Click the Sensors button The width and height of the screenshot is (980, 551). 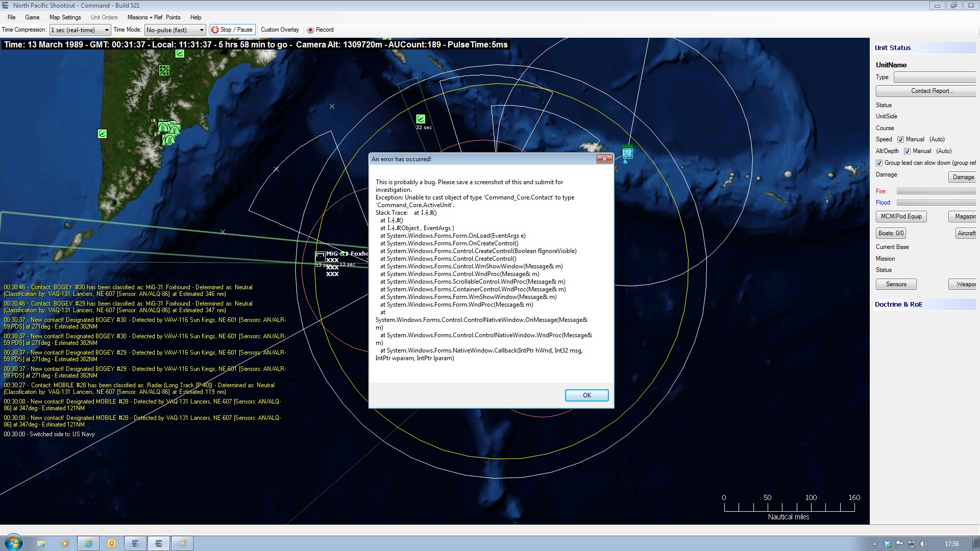coord(896,284)
